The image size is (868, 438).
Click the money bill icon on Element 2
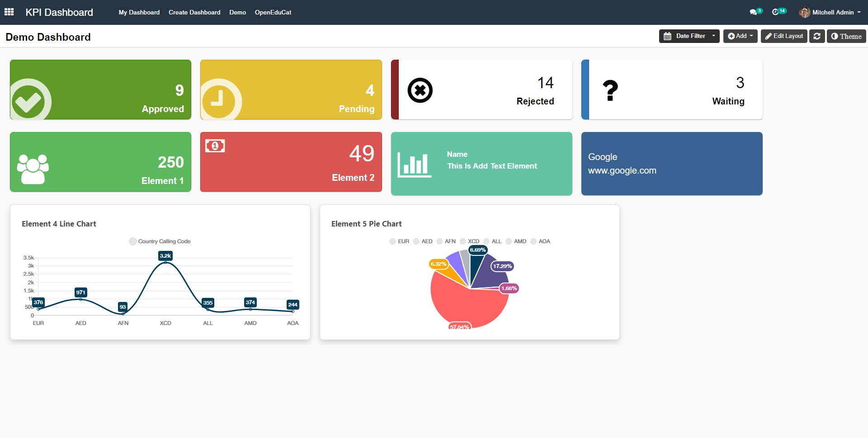pos(215,146)
